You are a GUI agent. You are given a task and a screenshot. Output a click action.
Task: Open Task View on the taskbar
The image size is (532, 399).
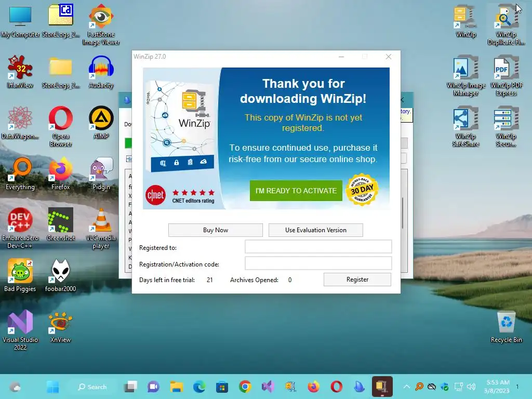(x=130, y=387)
